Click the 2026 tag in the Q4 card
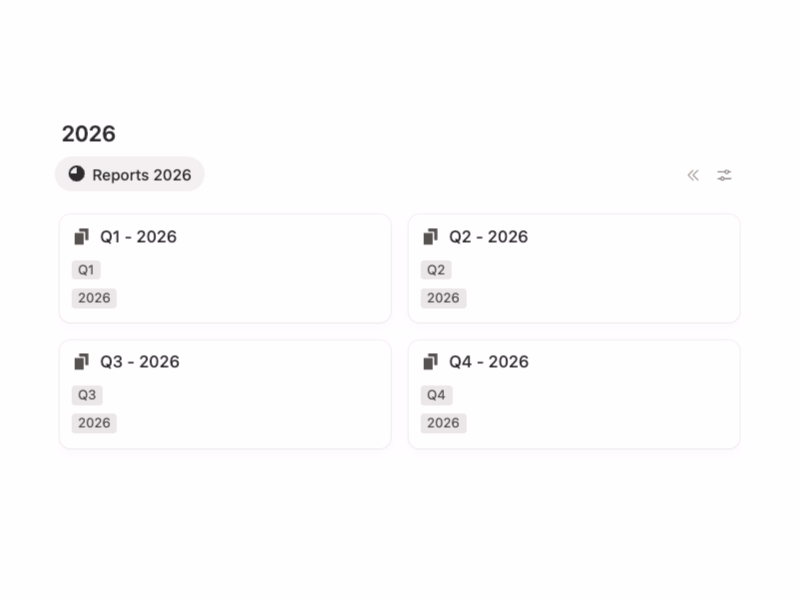This screenshot has width=800, height=600. [x=443, y=423]
